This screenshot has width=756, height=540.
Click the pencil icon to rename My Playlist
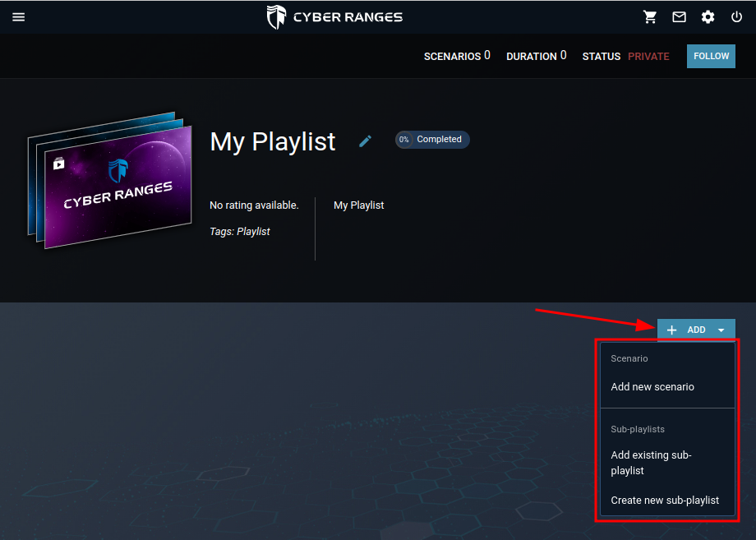click(365, 141)
